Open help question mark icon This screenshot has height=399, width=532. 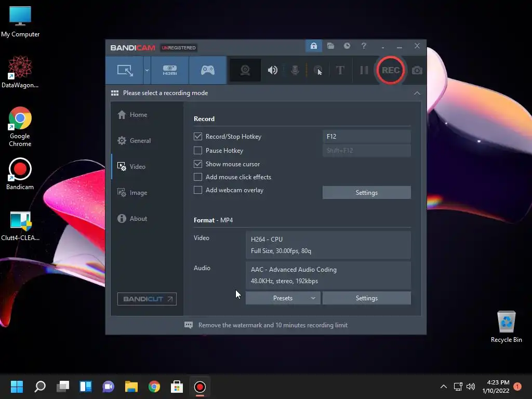tap(363, 46)
